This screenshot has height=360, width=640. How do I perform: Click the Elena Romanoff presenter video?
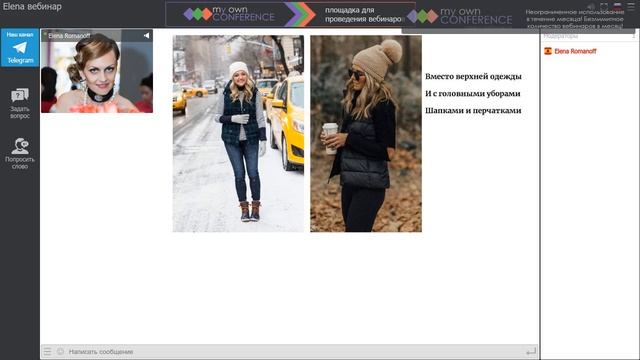[97, 71]
